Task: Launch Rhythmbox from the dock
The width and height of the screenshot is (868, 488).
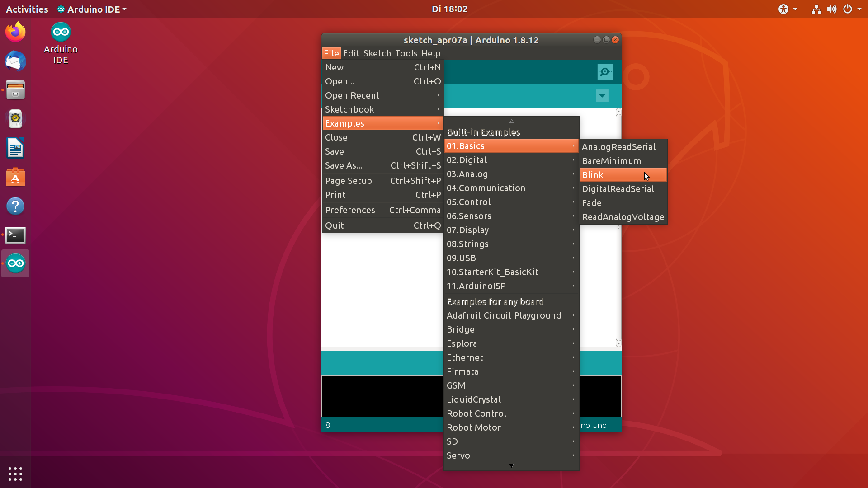Action: (x=15, y=119)
